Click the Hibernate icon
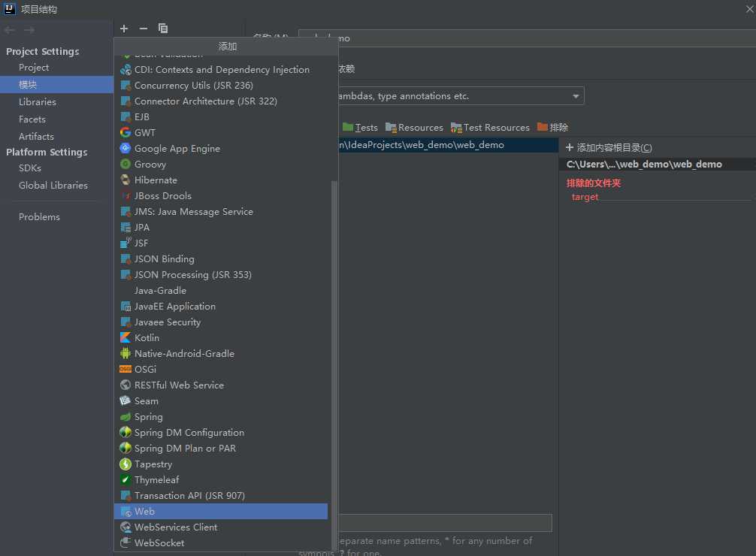 click(125, 180)
